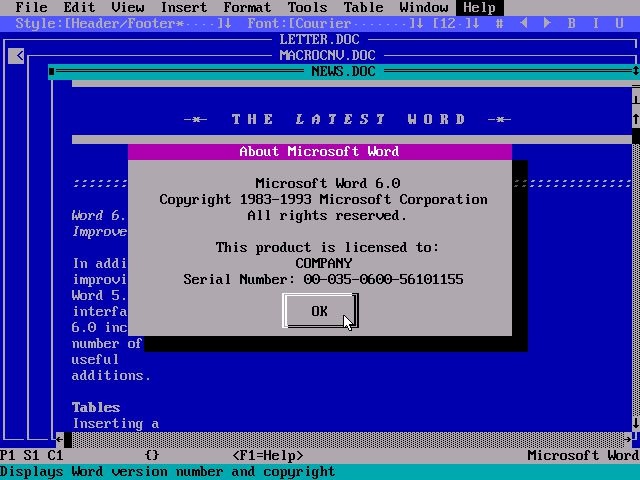Click NEWS.DOC window close box
This screenshot has width=640, height=480.
[52, 71]
